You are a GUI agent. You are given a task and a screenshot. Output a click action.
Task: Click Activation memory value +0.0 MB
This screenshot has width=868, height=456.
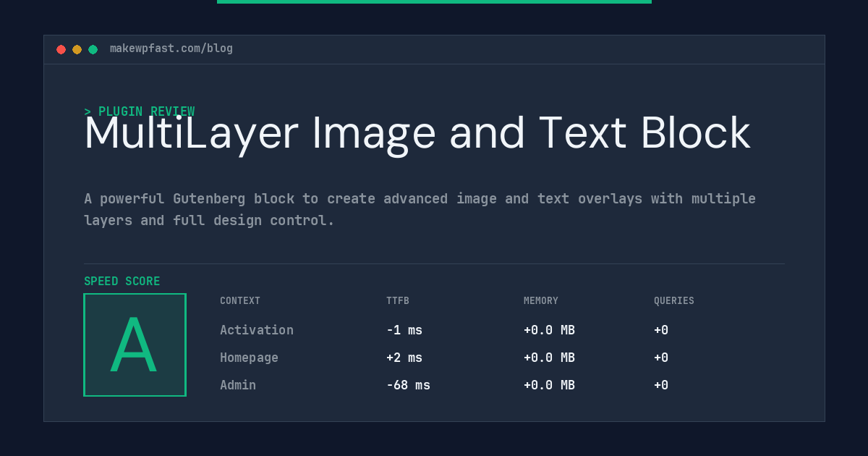pos(549,330)
